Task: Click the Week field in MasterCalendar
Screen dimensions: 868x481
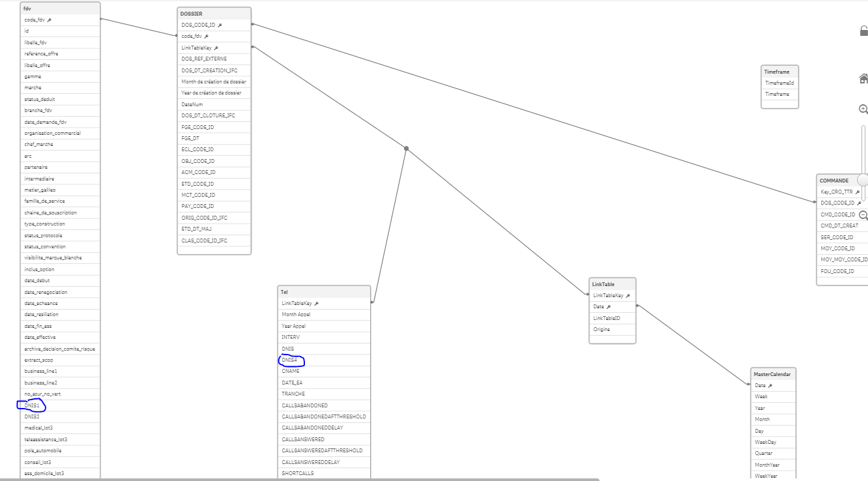Action: coord(774,396)
